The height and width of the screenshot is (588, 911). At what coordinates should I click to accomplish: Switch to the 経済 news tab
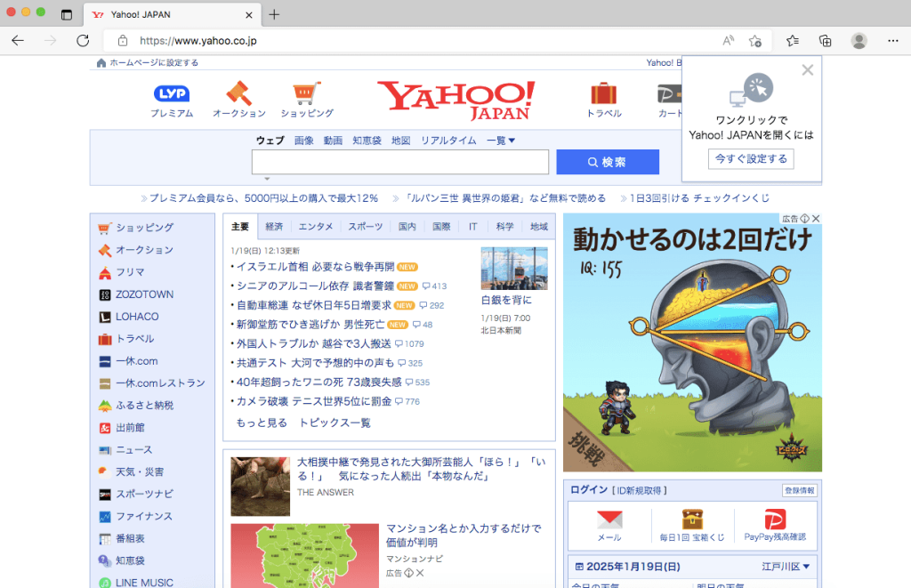[x=274, y=227]
